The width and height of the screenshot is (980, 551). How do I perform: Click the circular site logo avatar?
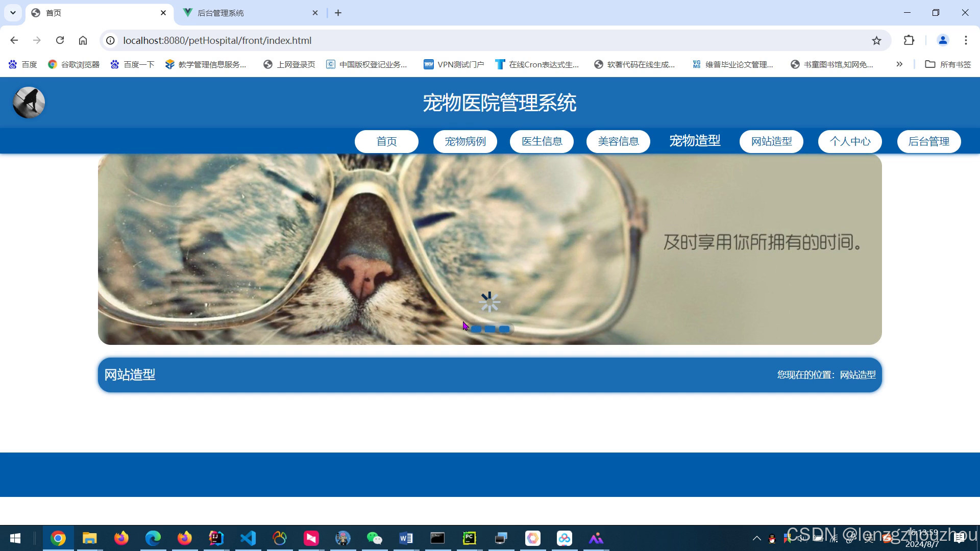29,103
